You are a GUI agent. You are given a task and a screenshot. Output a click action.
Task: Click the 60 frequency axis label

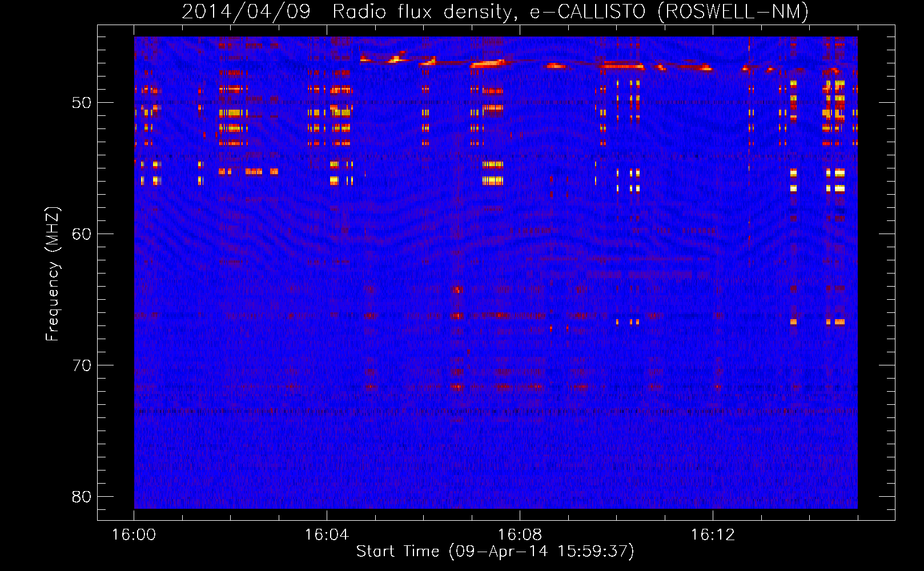pyautogui.click(x=82, y=234)
